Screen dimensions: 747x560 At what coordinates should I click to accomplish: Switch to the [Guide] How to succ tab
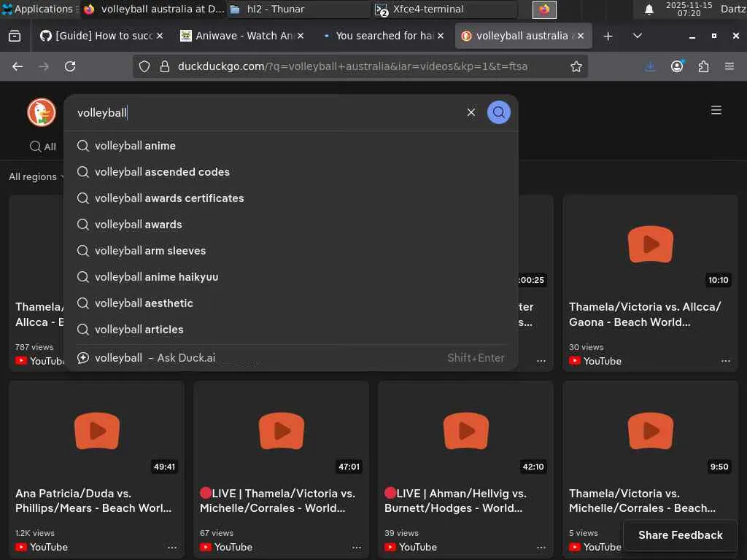[100, 36]
